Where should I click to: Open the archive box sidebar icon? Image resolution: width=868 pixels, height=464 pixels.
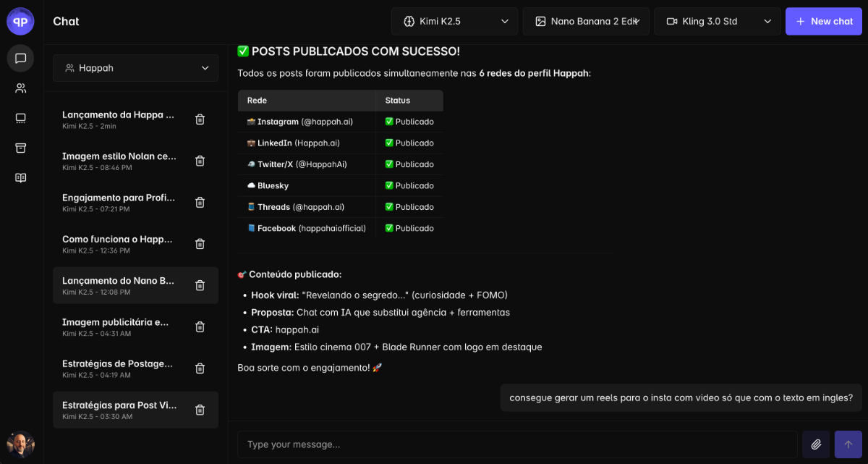pyautogui.click(x=20, y=148)
